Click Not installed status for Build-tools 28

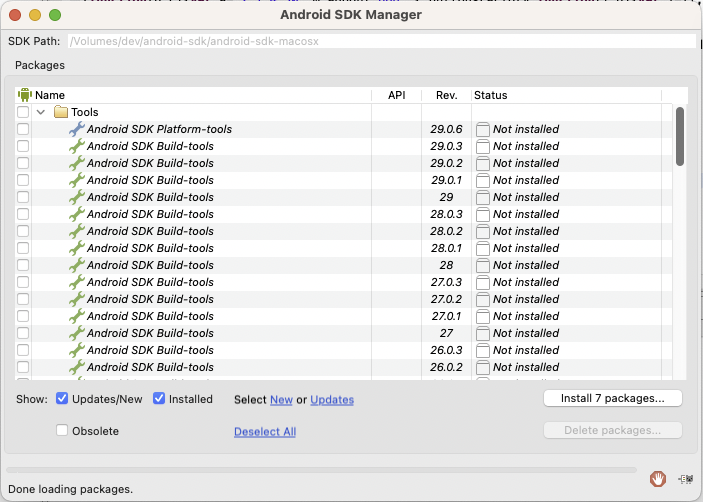point(526,265)
